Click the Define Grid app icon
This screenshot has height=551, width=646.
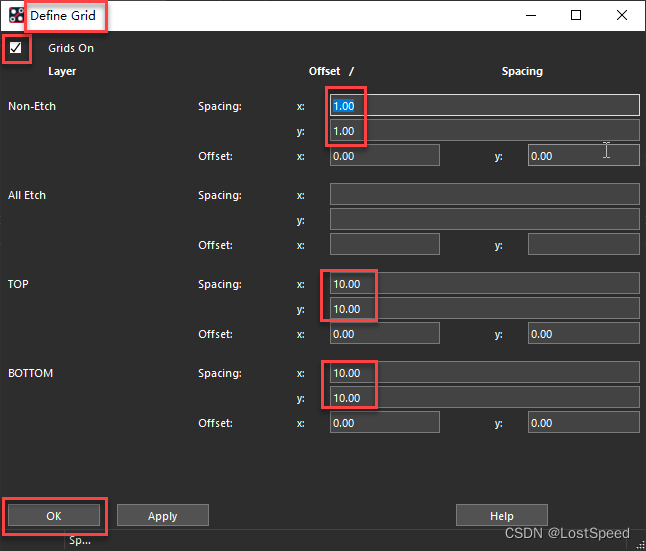click(16, 16)
